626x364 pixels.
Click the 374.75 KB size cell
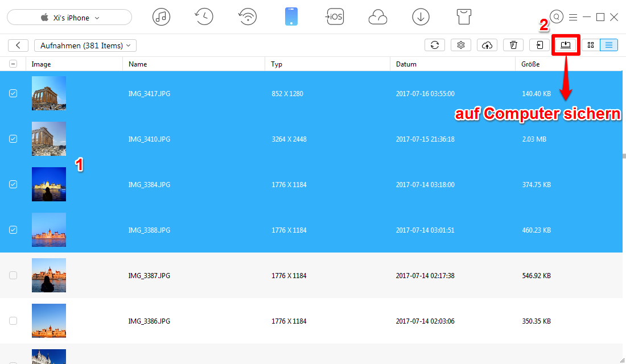click(537, 185)
